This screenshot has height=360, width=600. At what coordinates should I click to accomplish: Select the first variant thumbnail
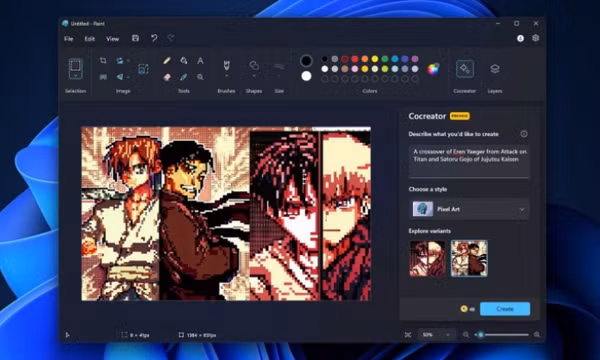(427, 258)
